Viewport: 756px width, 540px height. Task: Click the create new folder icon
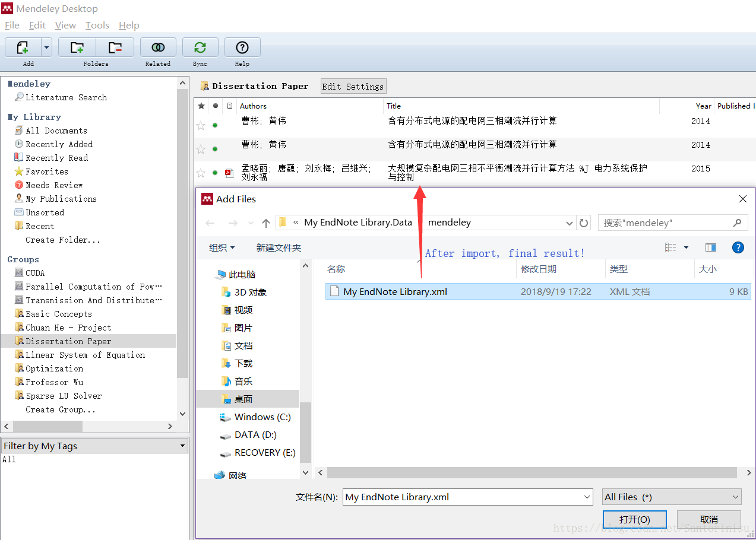[77, 47]
